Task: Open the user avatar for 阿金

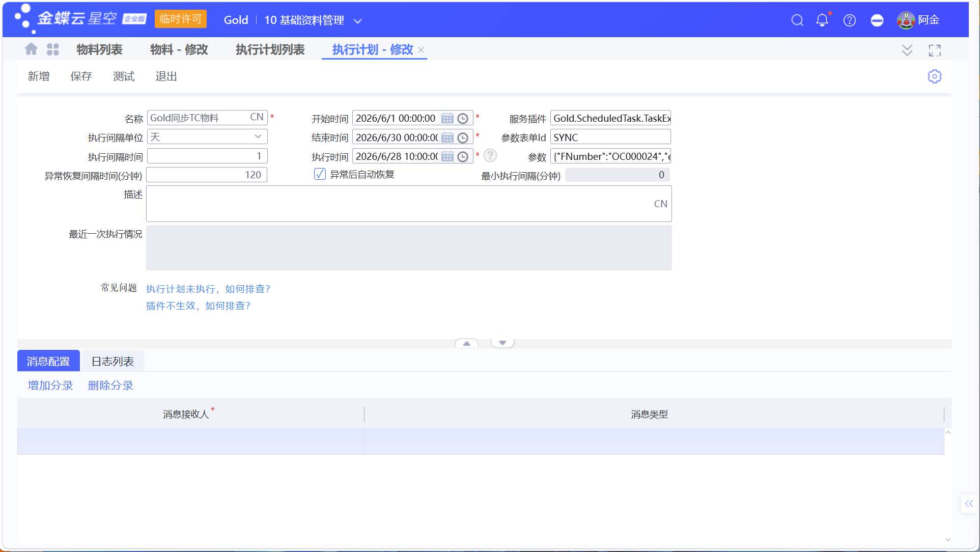Action: pos(906,20)
